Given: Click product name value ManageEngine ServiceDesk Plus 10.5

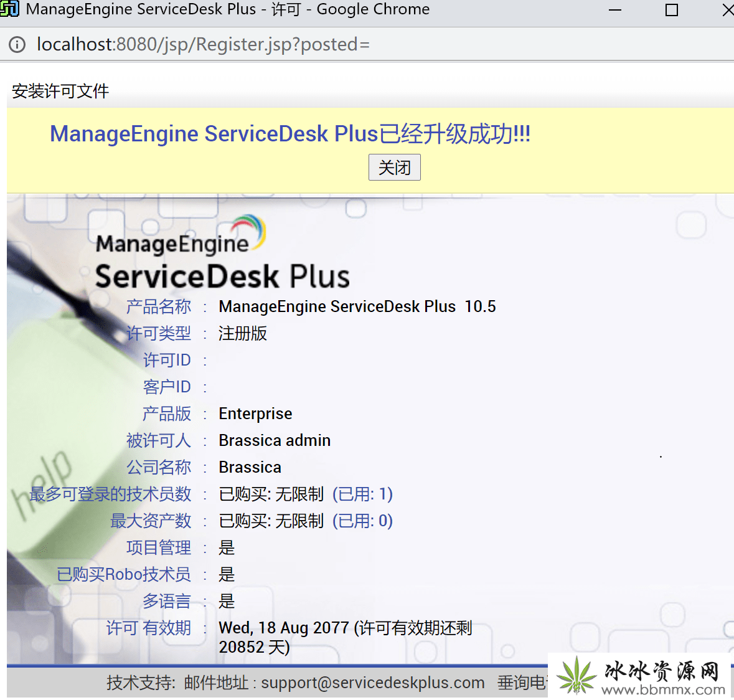Looking at the screenshot, I should click(x=357, y=306).
